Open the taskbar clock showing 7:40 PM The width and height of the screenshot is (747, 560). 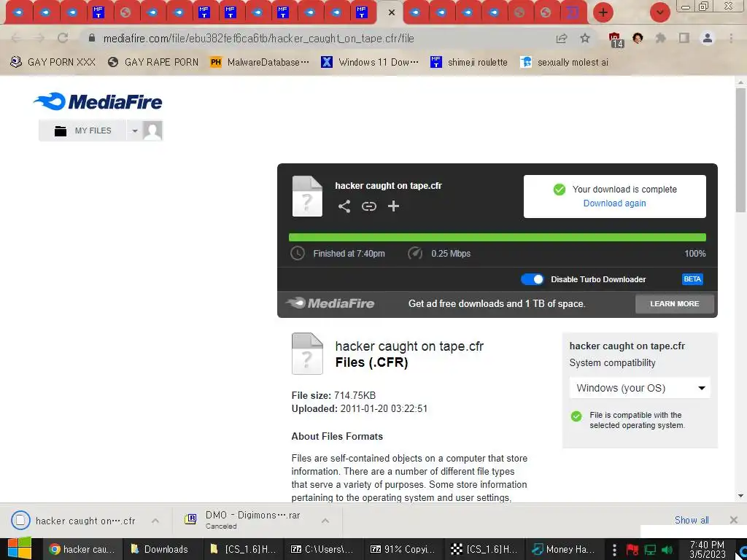tap(707, 549)
